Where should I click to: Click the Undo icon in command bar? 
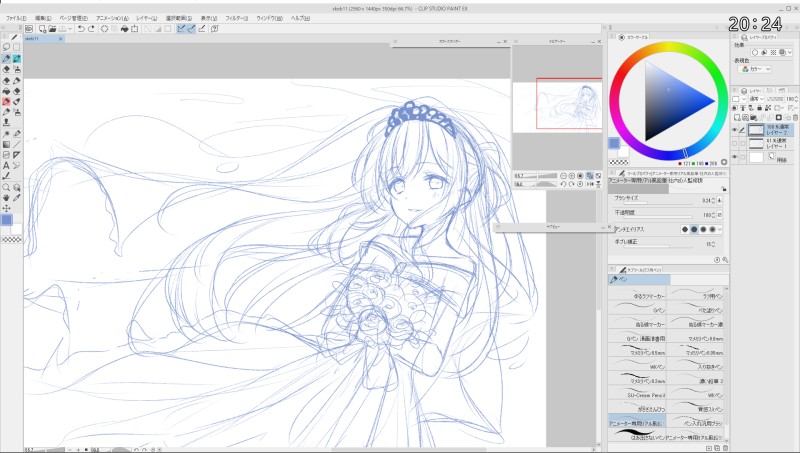[81, 29]
